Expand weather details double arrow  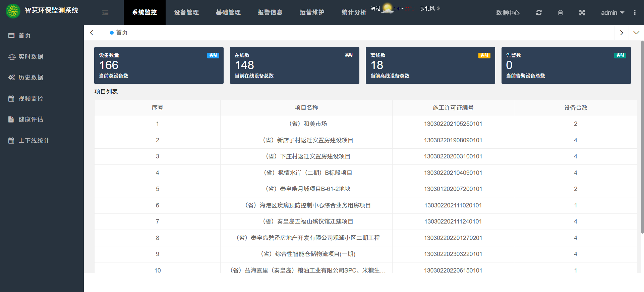pos(438,8)
